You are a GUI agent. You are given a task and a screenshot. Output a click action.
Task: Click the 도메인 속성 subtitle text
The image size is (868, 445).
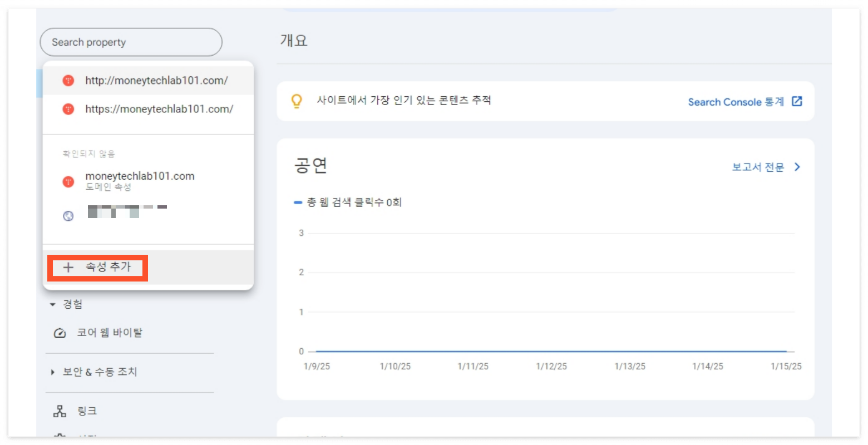(108, 187)
